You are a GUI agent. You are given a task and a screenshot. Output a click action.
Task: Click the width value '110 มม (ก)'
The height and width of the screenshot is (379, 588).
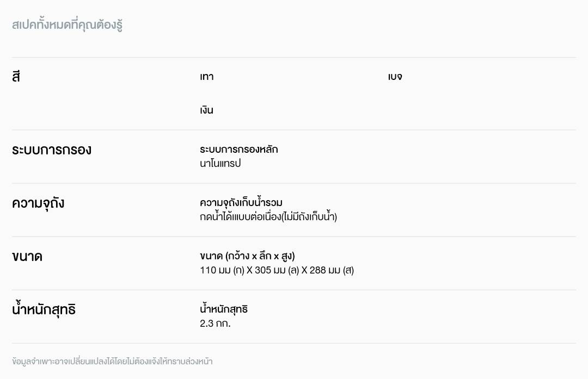(x=222, y=270)
